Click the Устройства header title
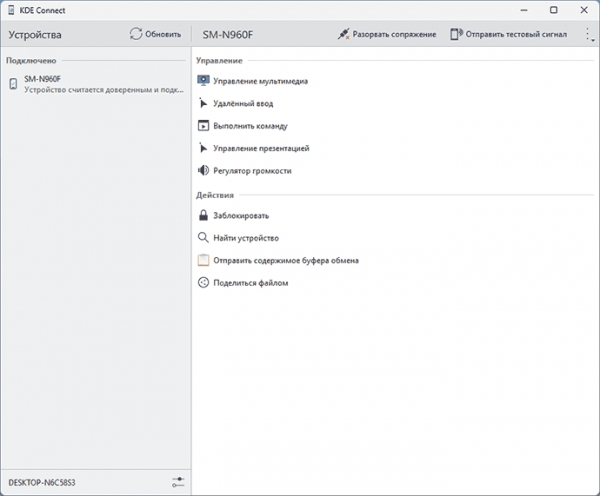 click(35, 35)
